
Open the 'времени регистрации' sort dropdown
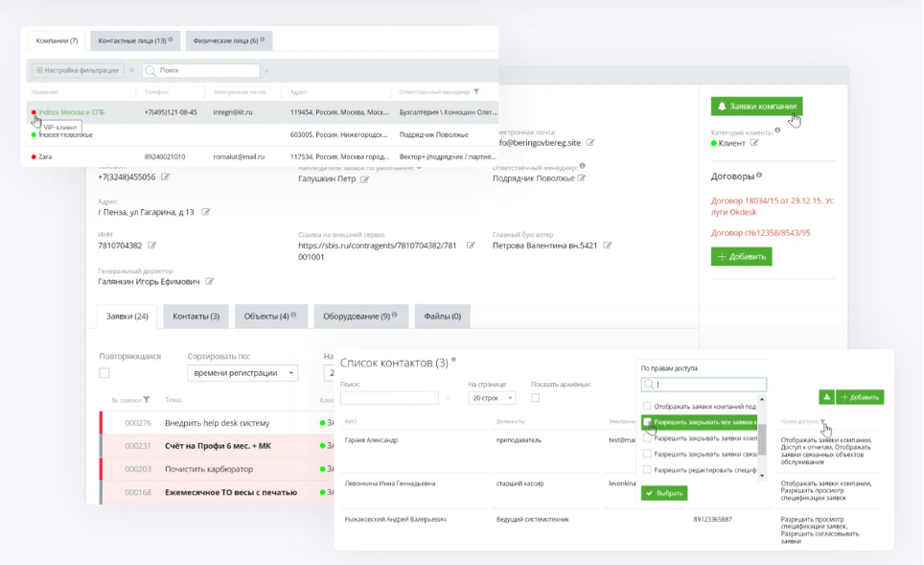point(242,373)
